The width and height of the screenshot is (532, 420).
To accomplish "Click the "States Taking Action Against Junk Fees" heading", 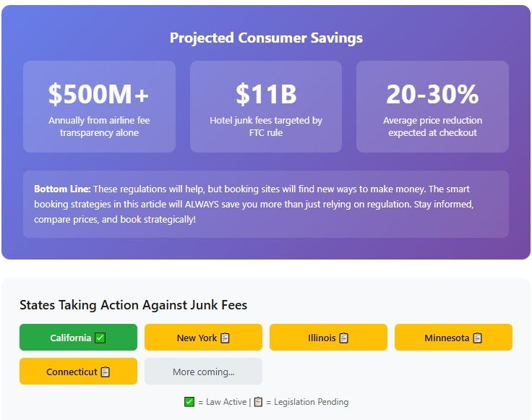I will (x=133, y=305).
